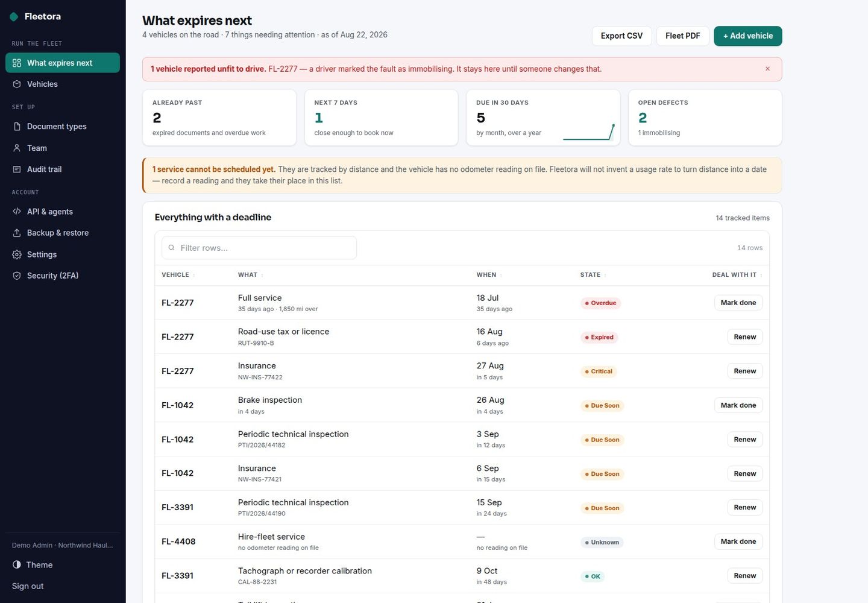Image resolution: width=868 pixels, height=603 pixels.
Task: Click the FL-4408 vehicle cell
Action: [x=178, y=541]
